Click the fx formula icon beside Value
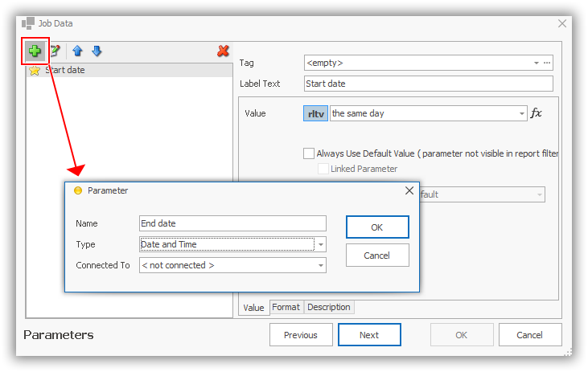The height and width of the screenshot is (372, 588). tap(537, 113)
